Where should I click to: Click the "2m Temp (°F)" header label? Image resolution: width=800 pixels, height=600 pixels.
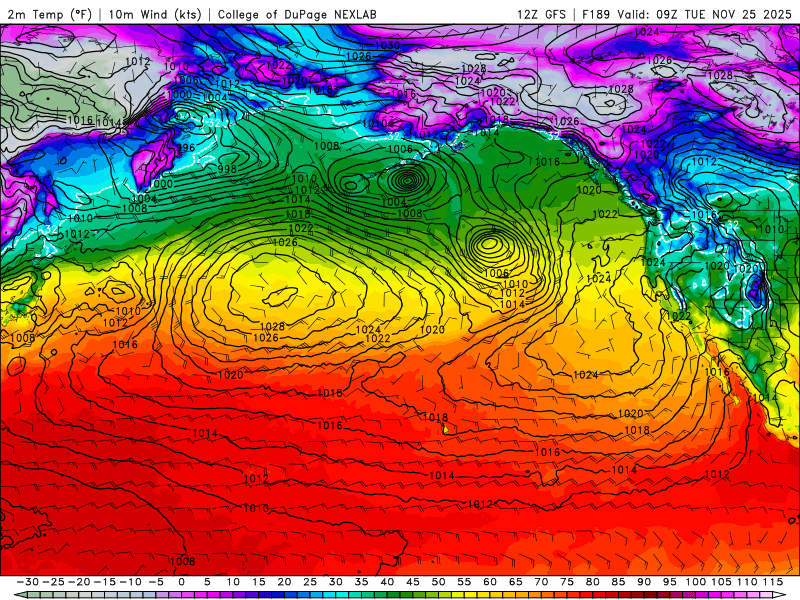[50, 14]
